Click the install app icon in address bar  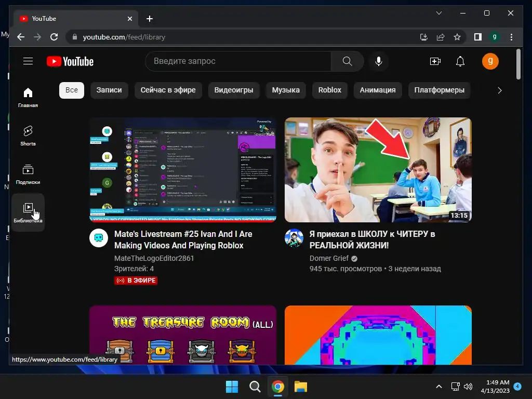click(x=423, y=37)
